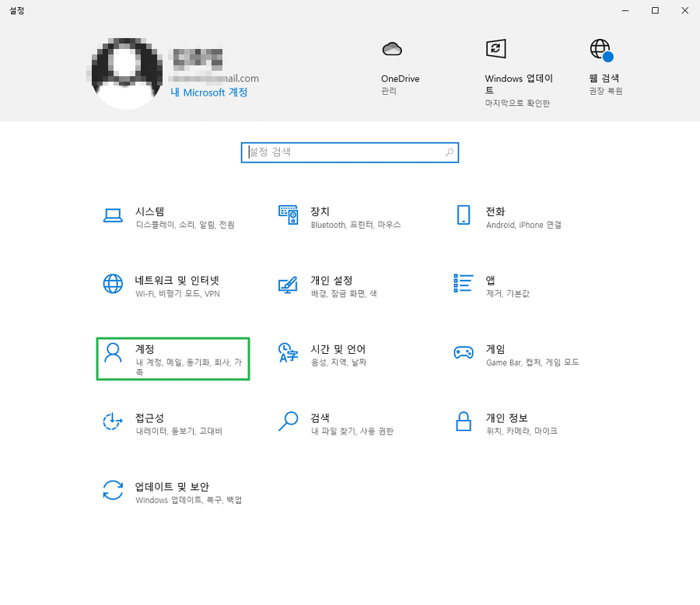Click the text '배경, 잠금 화면, 색'

(x=344, y=293)
